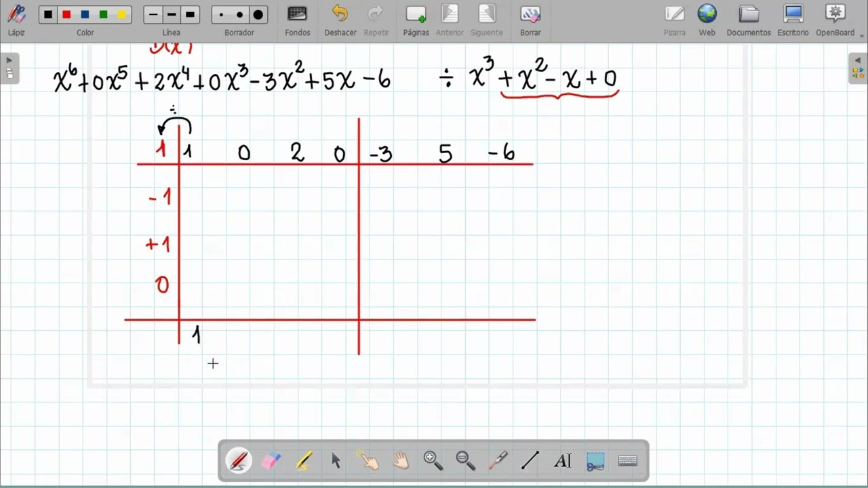Set the medium eraser size
Viewport: 868px width, 488px height.
[239, 15]
